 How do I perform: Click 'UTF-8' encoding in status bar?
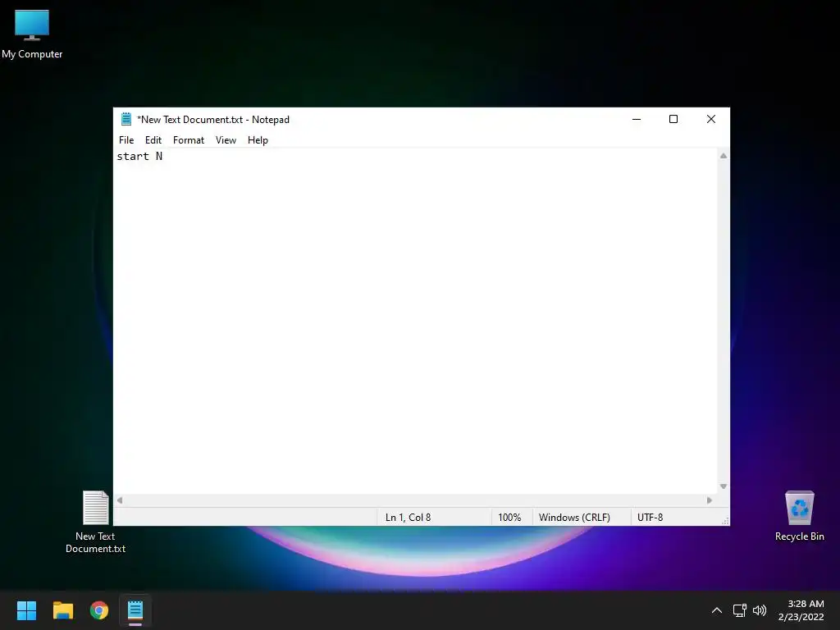tap(650, 518)
